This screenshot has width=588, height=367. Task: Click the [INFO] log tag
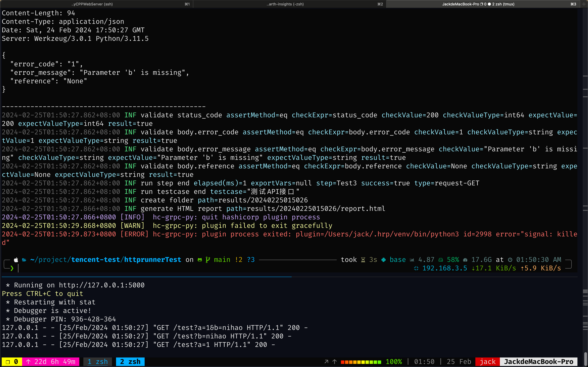(x=132, y=217)
